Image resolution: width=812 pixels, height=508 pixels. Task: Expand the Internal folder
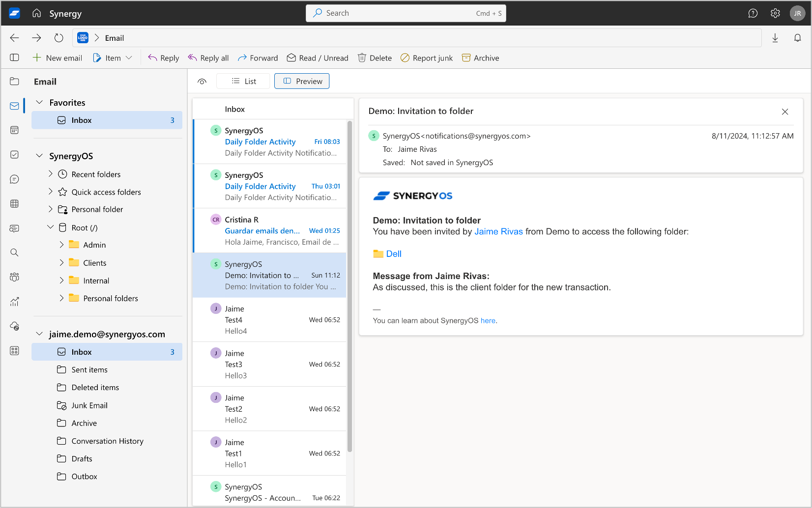click(x=61, y=281)
